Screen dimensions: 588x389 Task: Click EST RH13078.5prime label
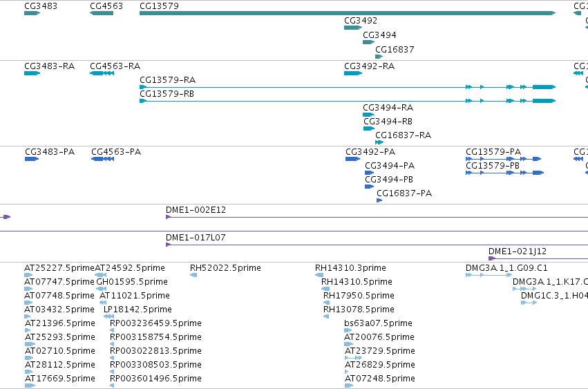pos(359,310)
